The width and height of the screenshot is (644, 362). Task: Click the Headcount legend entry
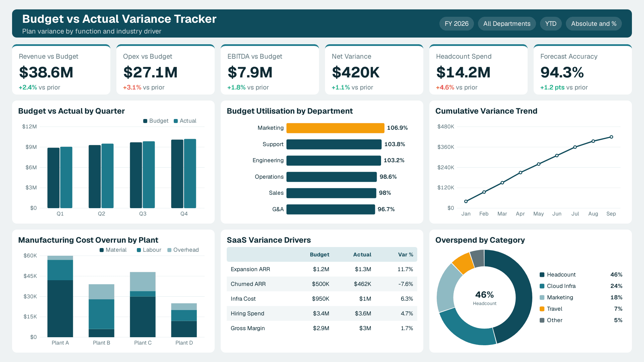(x=581, y=275)
